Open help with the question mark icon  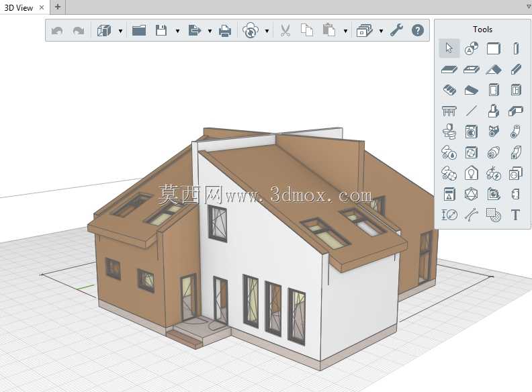[x=418, y=30]
